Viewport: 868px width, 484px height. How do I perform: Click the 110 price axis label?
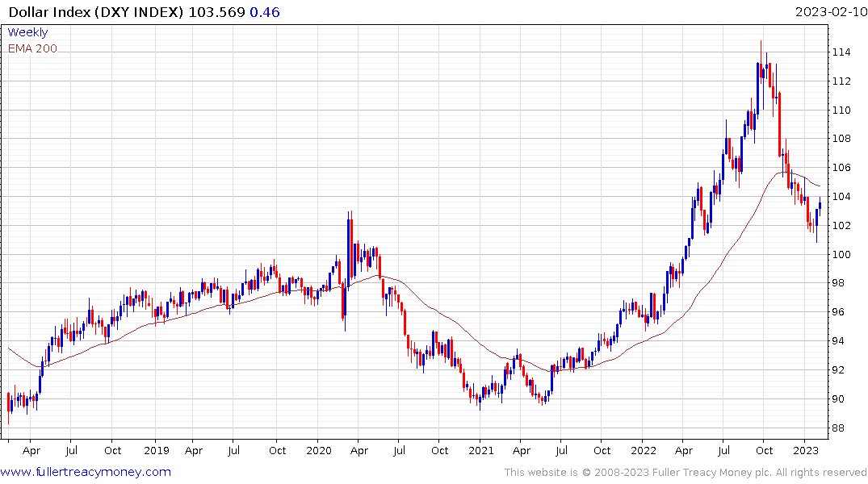[841, 110]
